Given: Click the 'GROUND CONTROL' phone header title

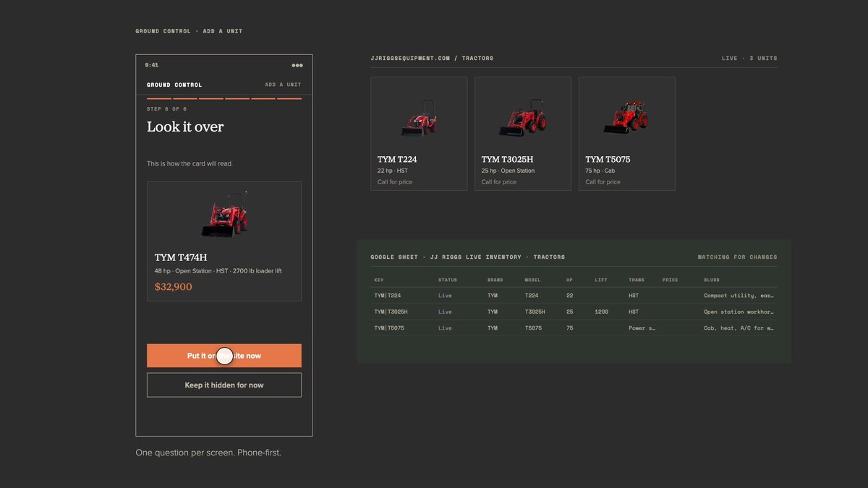Looking at the screenshot, I should click(174, 85).
